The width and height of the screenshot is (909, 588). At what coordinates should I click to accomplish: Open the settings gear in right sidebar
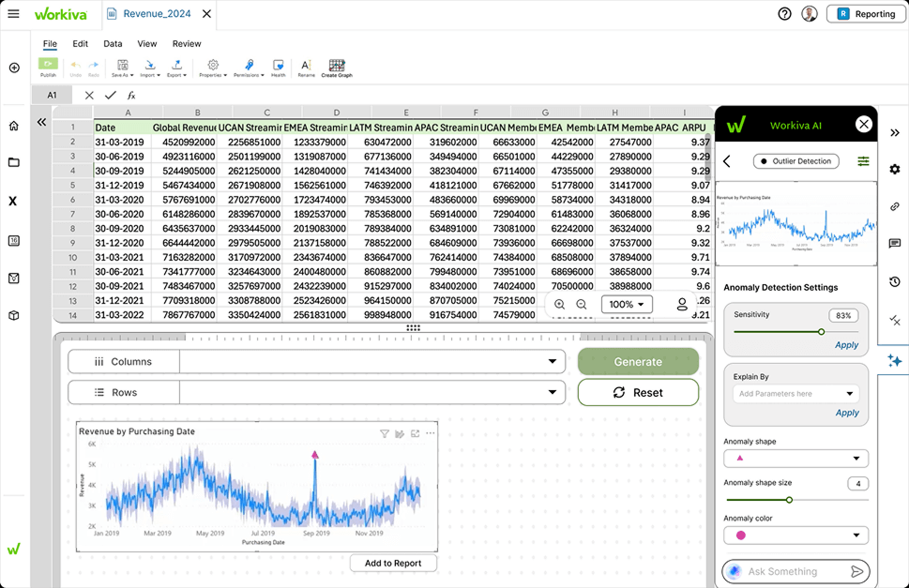pyautogui.click(x=895, y=169)
